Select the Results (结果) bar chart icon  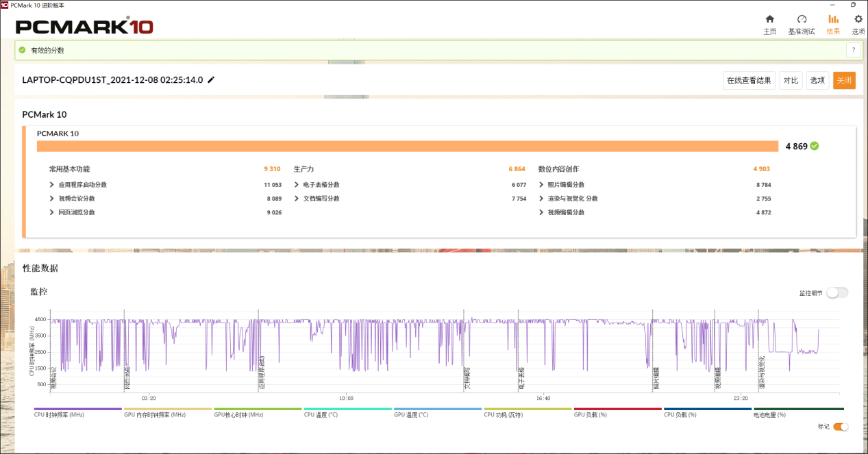coord(833,19)
